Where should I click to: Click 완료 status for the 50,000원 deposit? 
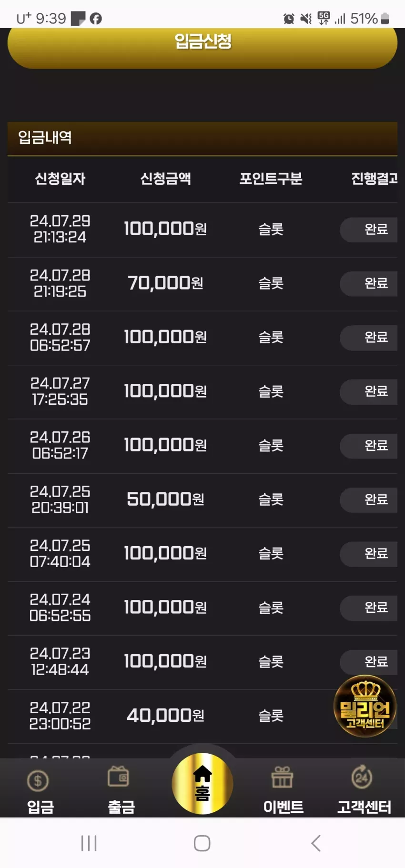pos(368,499)
